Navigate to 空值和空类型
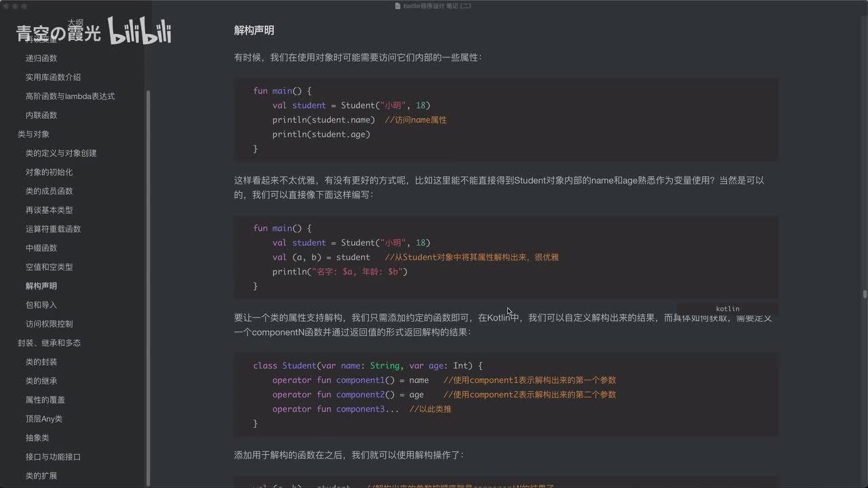This screenshot has height=488, width=868. pyautogui.click(x=49, y=267)
